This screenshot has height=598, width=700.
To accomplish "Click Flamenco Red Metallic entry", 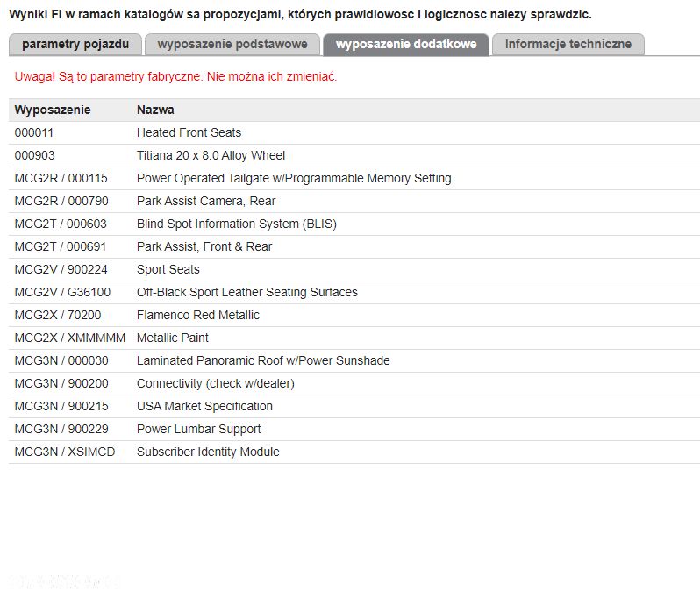I will pos(197,315).
